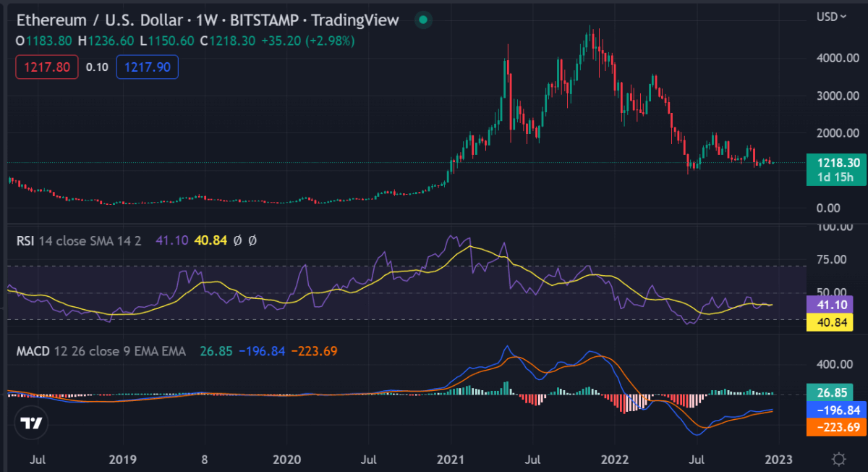Click the blue buy price 1217.90 button

(x=147, y=67)
